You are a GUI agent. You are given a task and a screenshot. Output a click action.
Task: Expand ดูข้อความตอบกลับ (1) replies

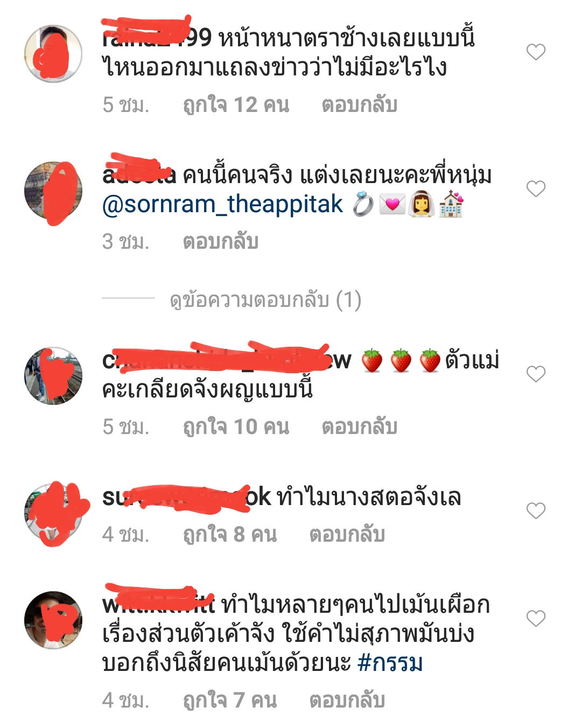pos(265,300)
